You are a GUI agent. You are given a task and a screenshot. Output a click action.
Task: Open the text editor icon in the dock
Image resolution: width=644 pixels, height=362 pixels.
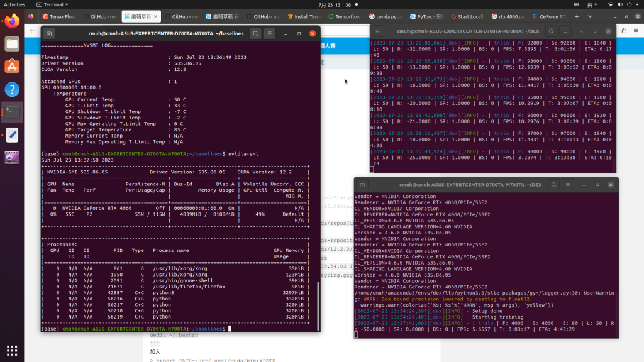pyautogui.click(x=12, y=135)
